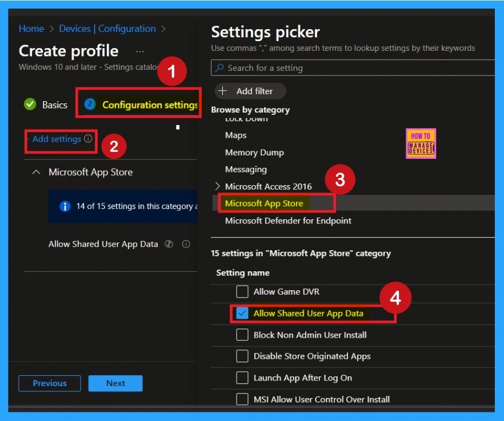Focus the Search for a setting field

tap(353, 68)
